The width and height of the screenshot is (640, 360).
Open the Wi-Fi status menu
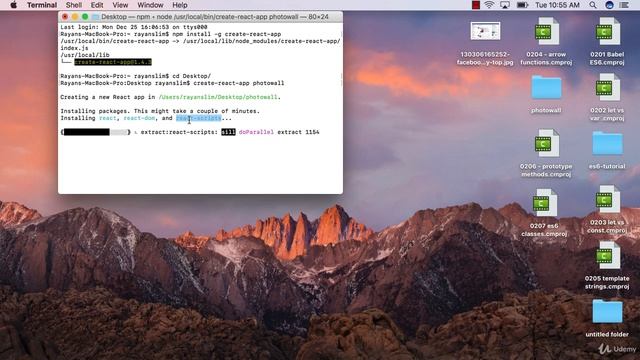coord(489,5)
